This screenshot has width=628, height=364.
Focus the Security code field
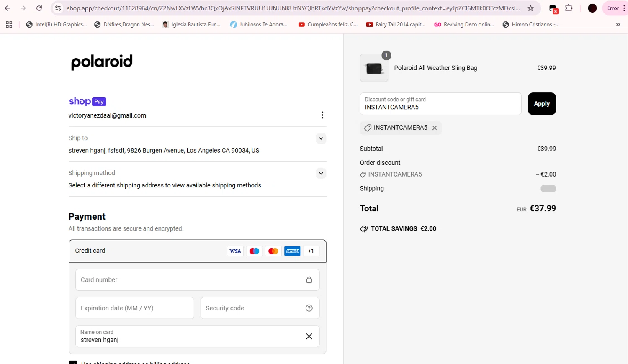coord(260,308)
